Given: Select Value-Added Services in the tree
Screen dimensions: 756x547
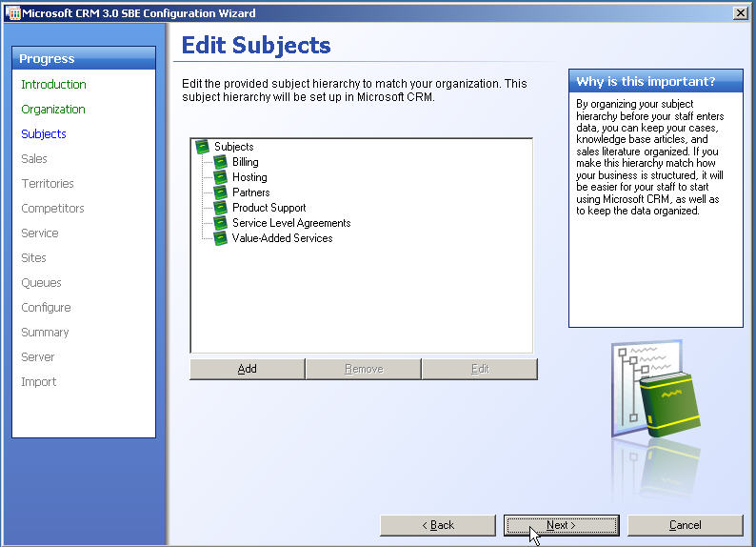Looking at the screenshot, I should pyautogui.click(x=282, y=238).
